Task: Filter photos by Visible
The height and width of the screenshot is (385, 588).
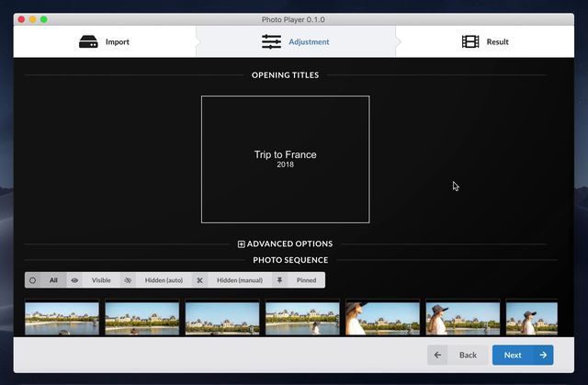Action: point(101,280)
